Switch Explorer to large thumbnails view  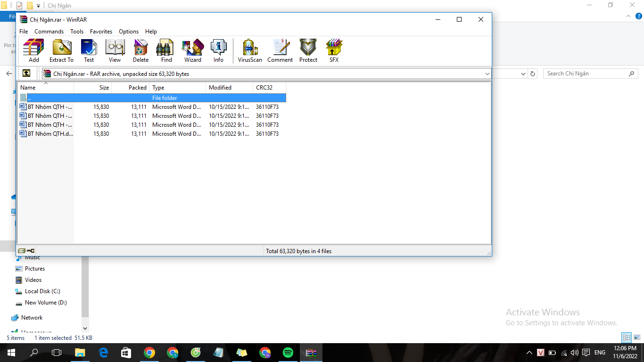click(x=637, y=337)
